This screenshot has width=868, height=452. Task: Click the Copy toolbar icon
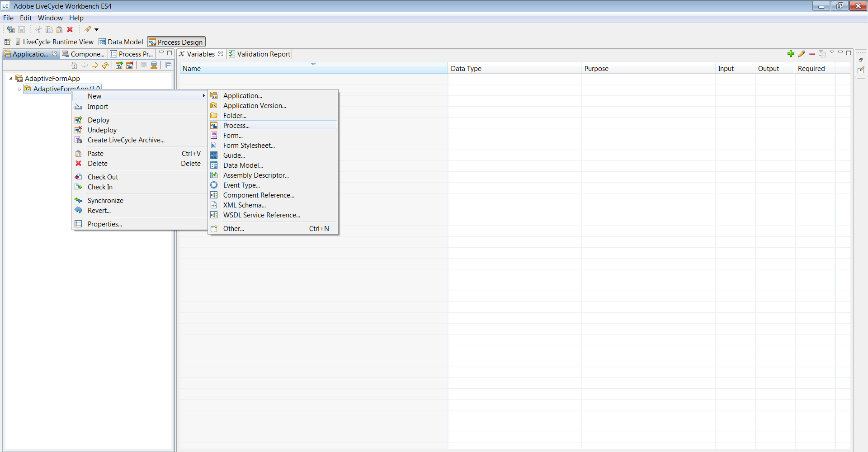[x=49, y=30]
